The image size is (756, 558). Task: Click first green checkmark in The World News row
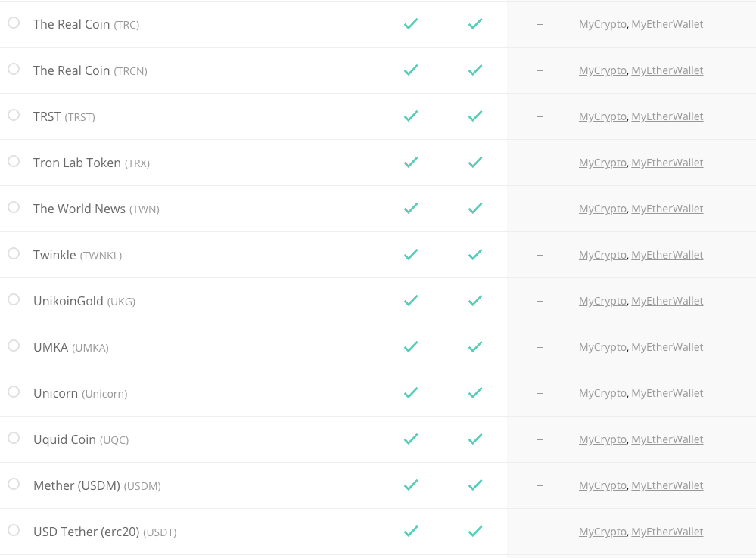click(411, 208)
